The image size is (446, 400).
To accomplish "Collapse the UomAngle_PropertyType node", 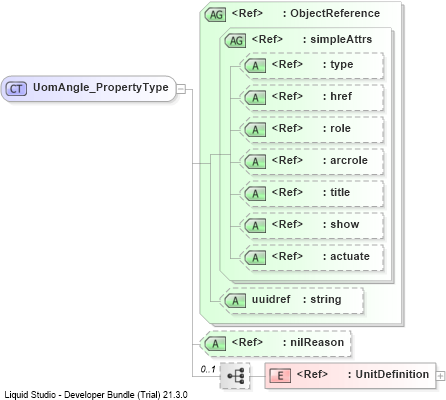I will (x=181, y=89).
